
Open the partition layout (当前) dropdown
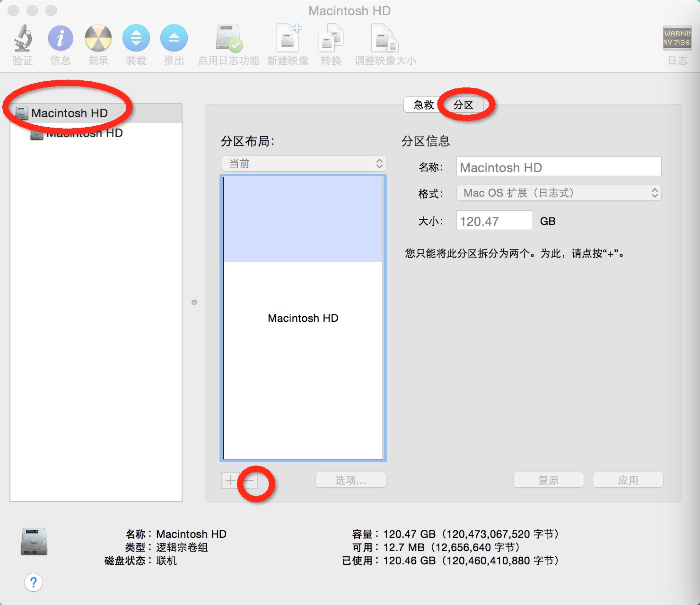304,164
